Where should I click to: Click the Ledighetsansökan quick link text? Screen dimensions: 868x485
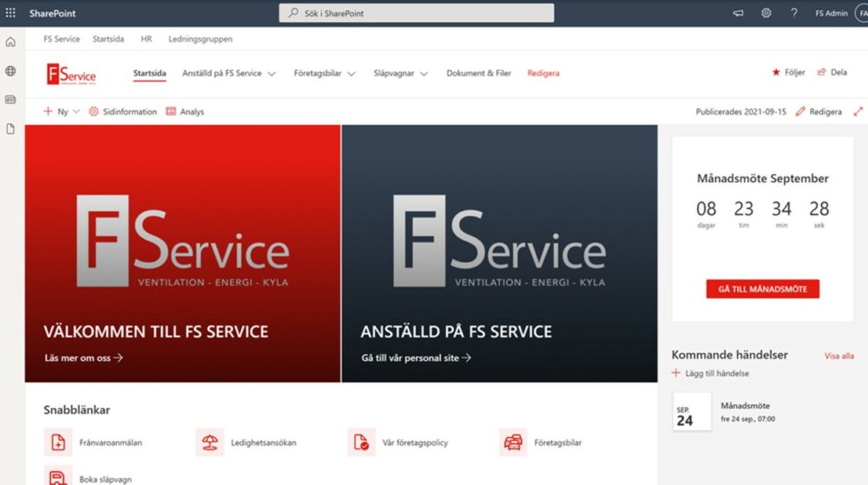[264, 442]
